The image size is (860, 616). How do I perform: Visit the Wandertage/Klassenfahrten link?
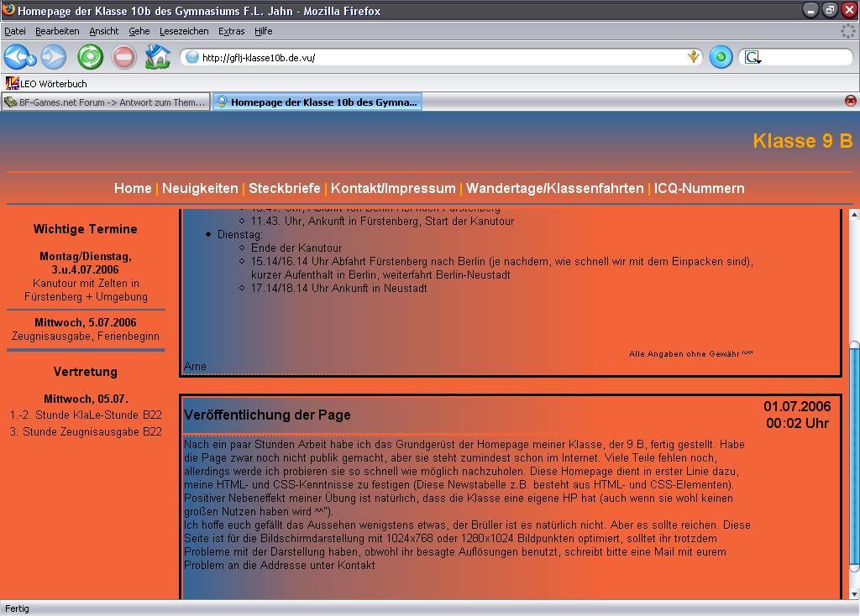(x=554, y=188)
